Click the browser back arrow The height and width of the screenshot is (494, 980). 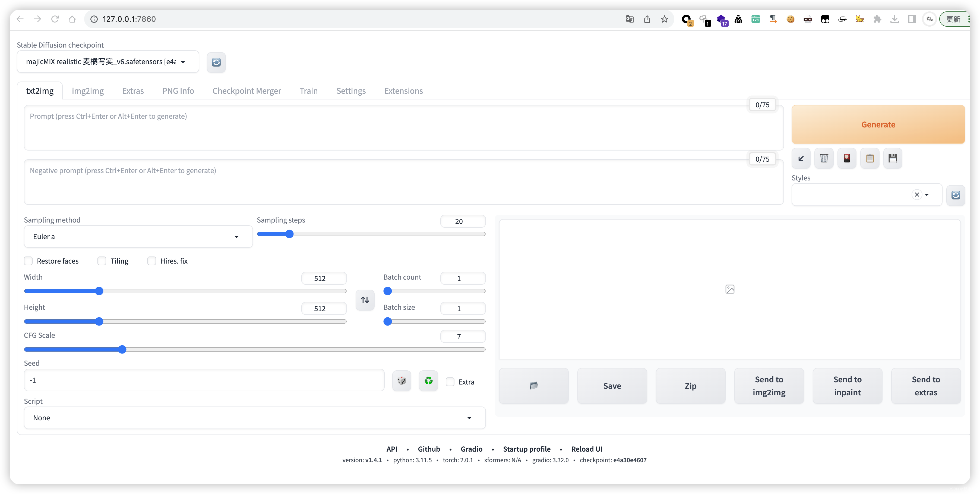point(20,19)
